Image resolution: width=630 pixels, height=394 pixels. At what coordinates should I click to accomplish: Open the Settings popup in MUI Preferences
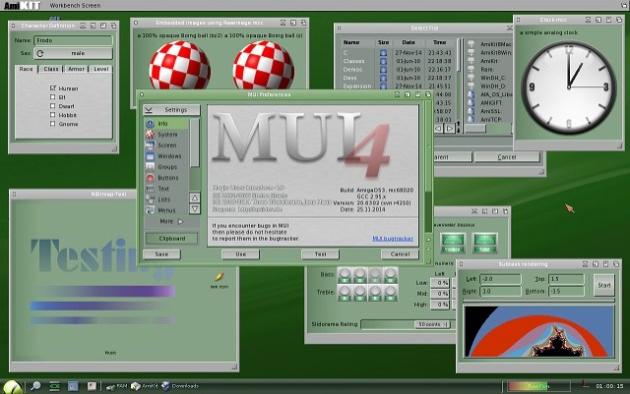pyautogui.click(x=172, y=110)
